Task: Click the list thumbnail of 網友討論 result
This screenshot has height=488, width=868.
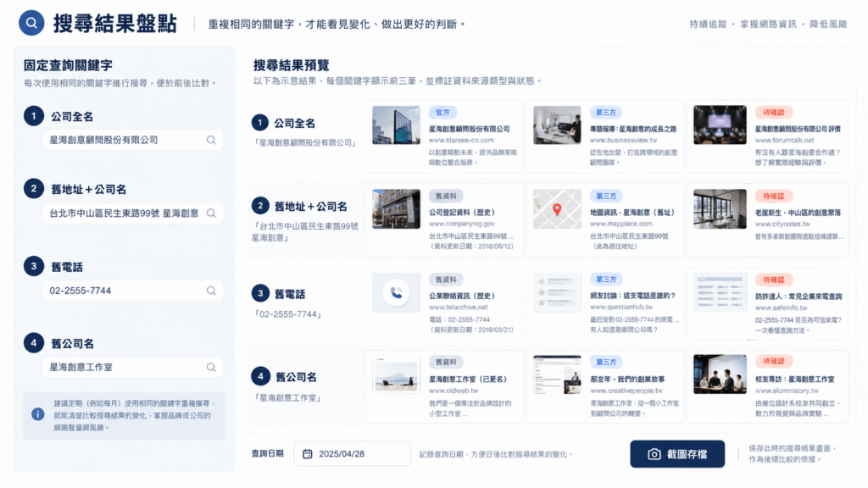Action: point(557,292)
